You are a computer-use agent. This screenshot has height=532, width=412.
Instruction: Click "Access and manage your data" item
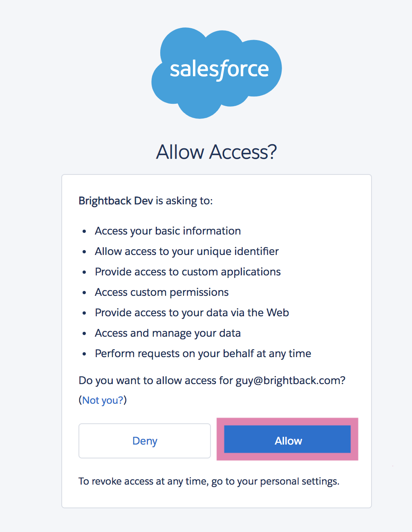tap(168, 333)
